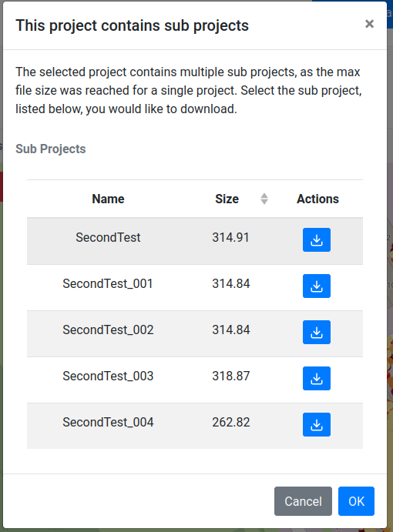Select the SecondTest_002 name cell
Image resolution: width=393 pixels, height=532 pixels.
[108, 330]
